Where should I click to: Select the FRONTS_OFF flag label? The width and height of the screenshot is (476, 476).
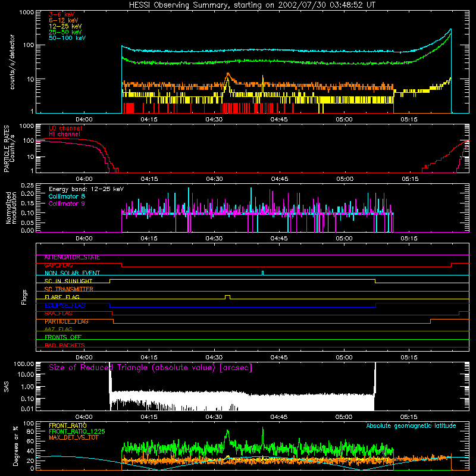(x=63, y=337)
